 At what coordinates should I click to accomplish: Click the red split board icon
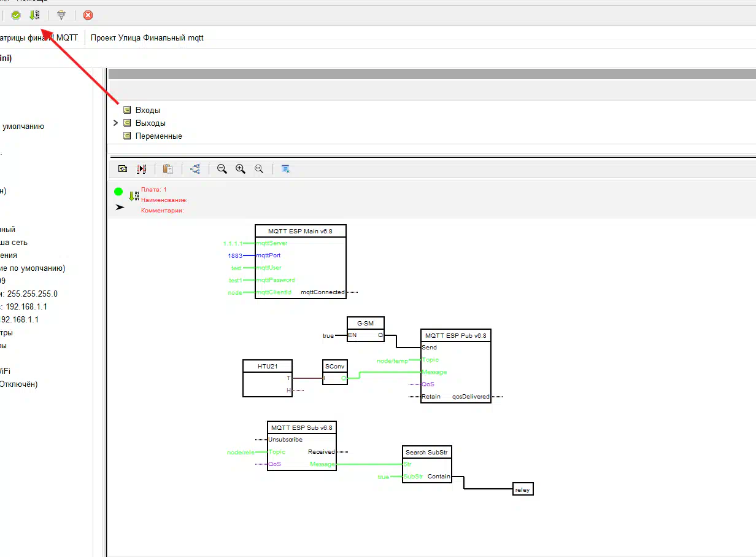tap(142, 169)
